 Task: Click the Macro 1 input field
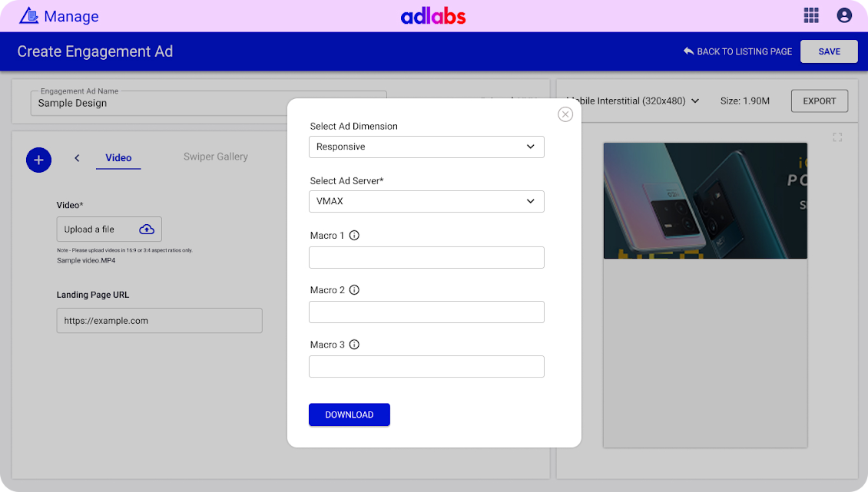coord(426,258)
